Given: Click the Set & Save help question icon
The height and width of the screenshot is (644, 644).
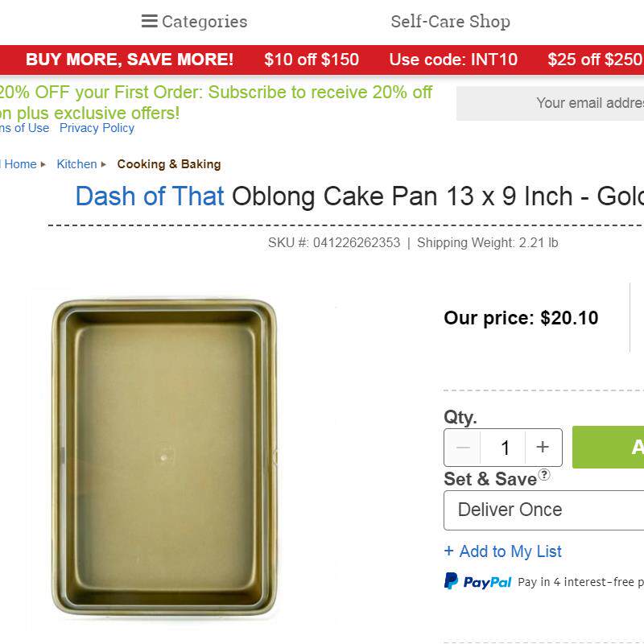Looking at the screenshot, I should tap(545, 475).
